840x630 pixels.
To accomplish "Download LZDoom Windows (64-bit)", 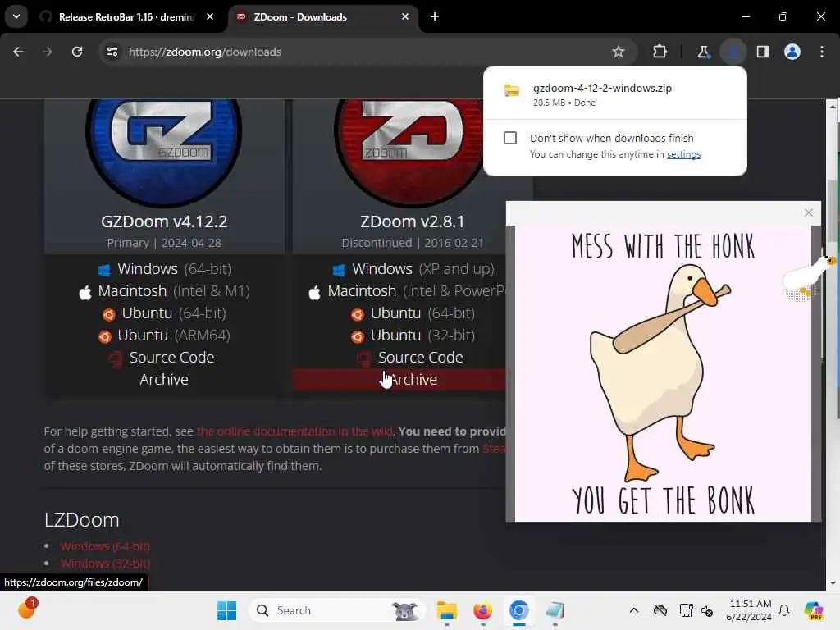I will click(105, 546).
